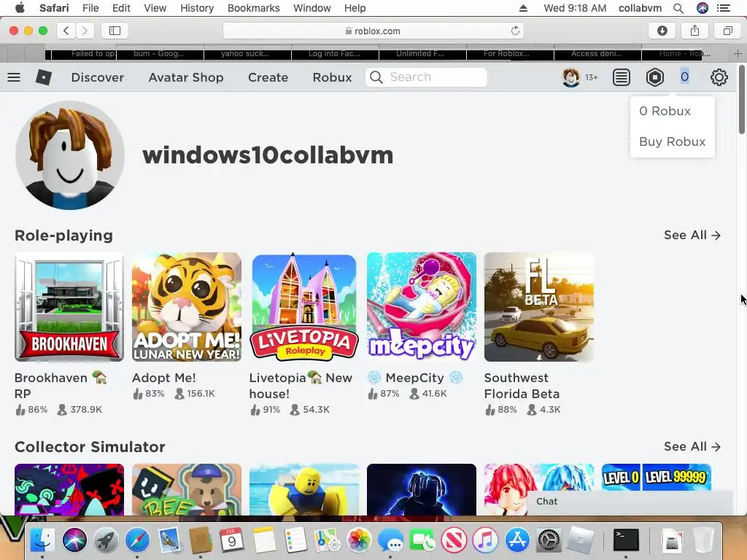The image size is (747, 560).
Task: Open the Southwest Florida Beta thumbnail
Action: (539, 307)
